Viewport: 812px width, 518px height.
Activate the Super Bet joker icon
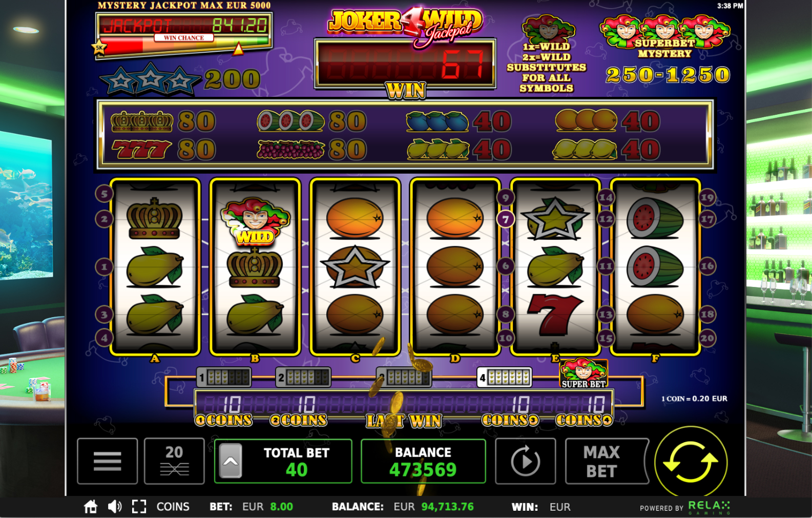click(584, 374)
